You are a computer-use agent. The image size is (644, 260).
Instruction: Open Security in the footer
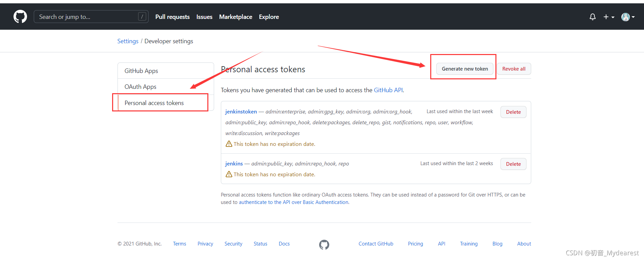233,244
